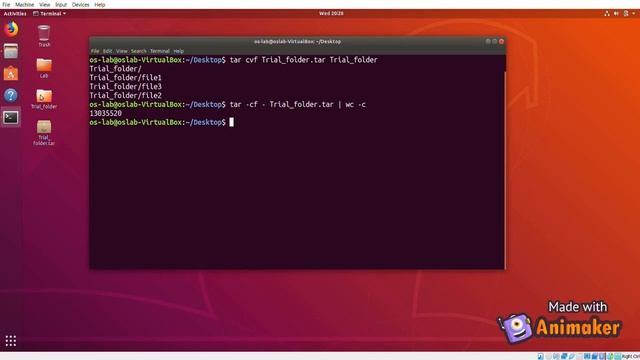Screen dimensions: 640x360
Task: Open the VirtualBox Machine menu
Action: 24,4
